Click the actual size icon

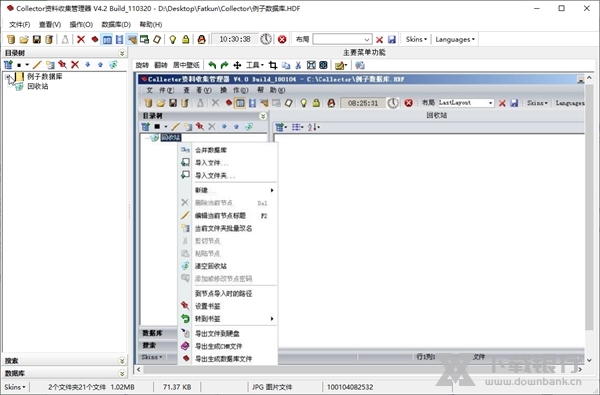click(323, 65)
